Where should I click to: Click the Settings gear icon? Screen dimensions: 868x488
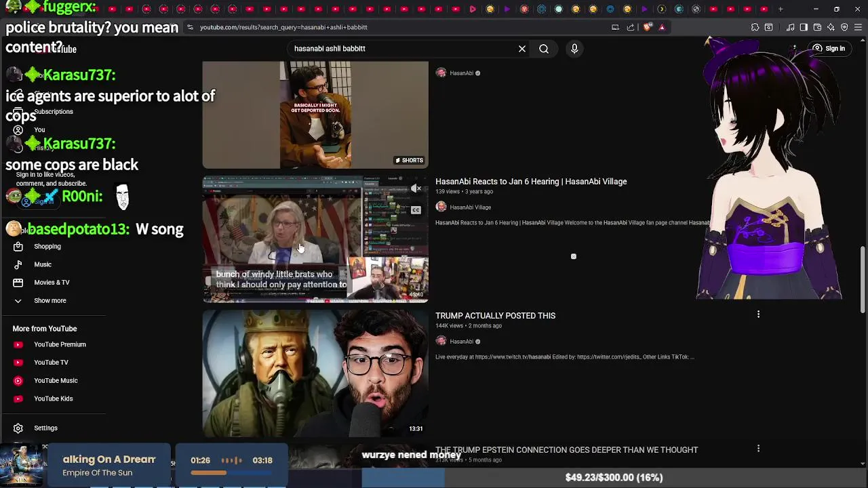(x=18, y=428)
